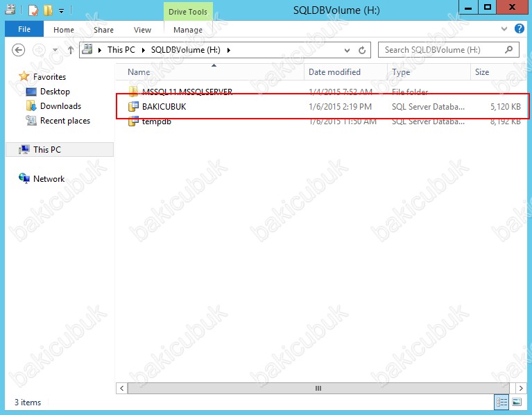The height and width of the screenshot is (415, 532).
Task: Open Downloads in the navigation pane
Action: tap(61, 106)
